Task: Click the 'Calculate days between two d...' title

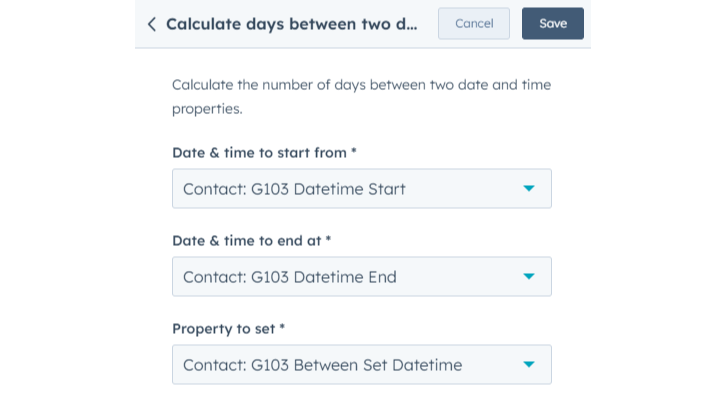Action: click(x=291, y=24)
